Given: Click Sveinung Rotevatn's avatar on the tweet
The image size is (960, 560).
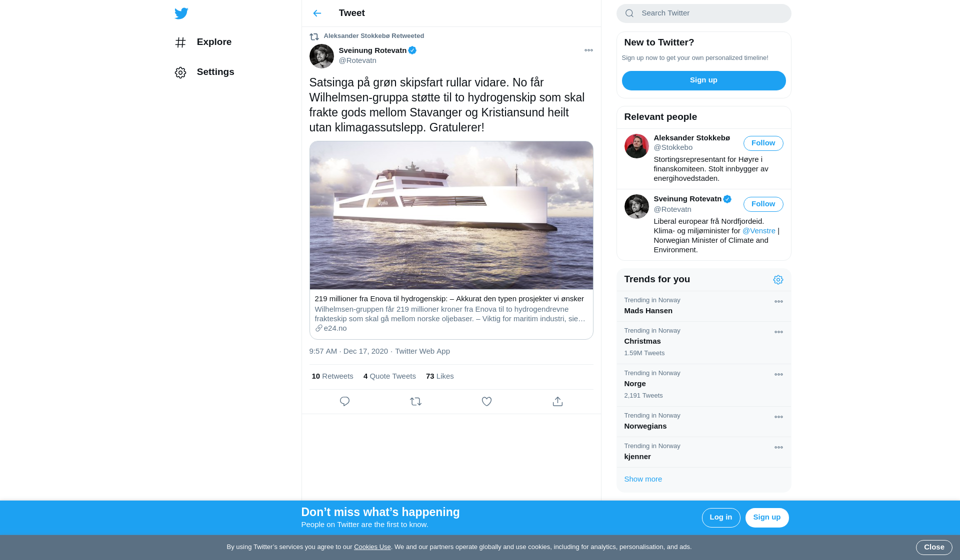Looking at the screenshot, I should 321,56.
